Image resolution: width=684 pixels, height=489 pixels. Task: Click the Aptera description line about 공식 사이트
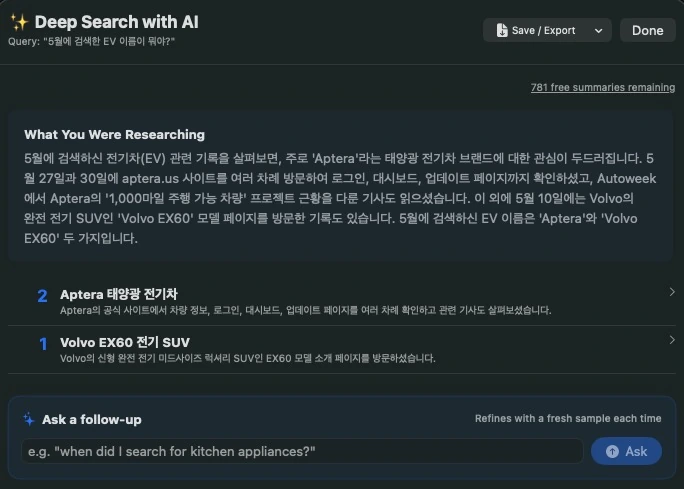pos(306,311)
